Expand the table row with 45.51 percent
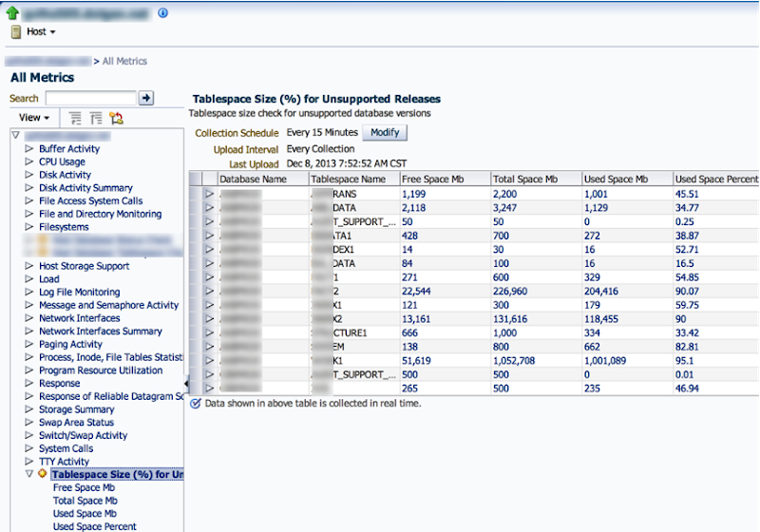This screenshot has height=532, width=760. click(209, 194)
